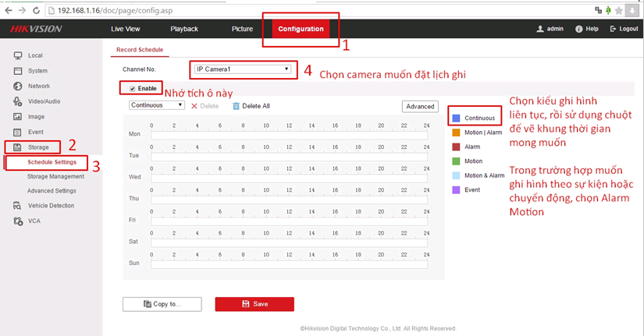The height and width of the screenshot is (336, 644).
Task: Click the Network globe icon in sidebar
Action: (x=17, y=87)
